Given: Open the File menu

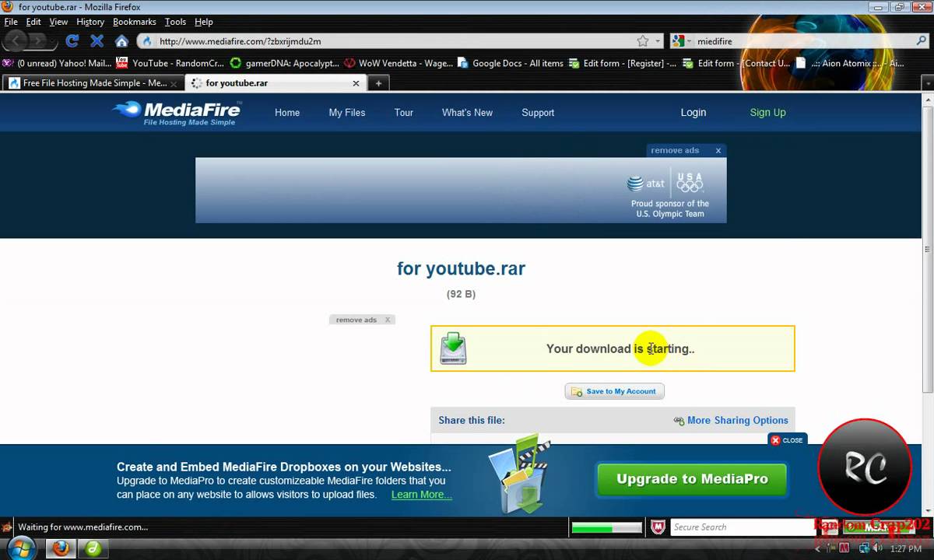Looking at the screenshot, I should tap(11, 22).
